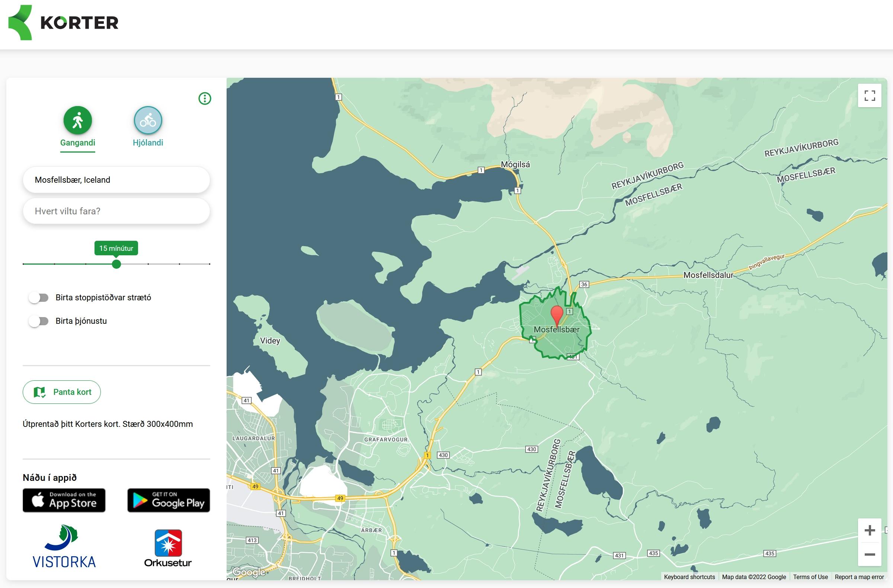This screenshot has width=893, height=588.
Task: Switch to the Gangandi tab label
Action: pos(78,143)
